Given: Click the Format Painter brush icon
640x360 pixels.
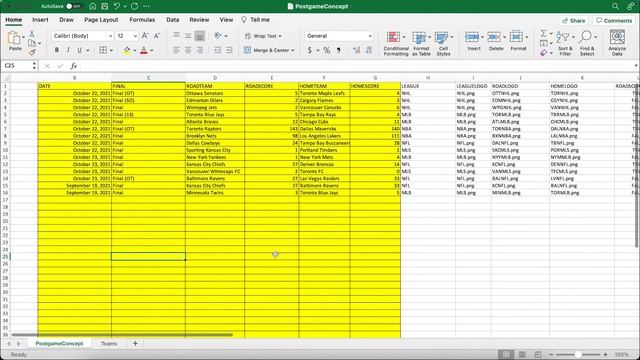Looking at the screenshot, I should [x=32, y=52].
